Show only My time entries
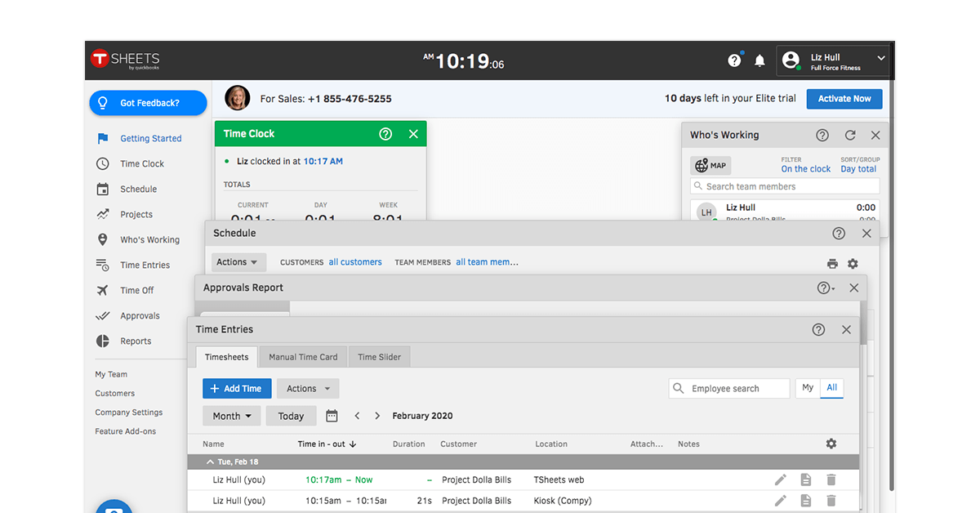Viewport: 980px width, 513px height. (808, 388)
